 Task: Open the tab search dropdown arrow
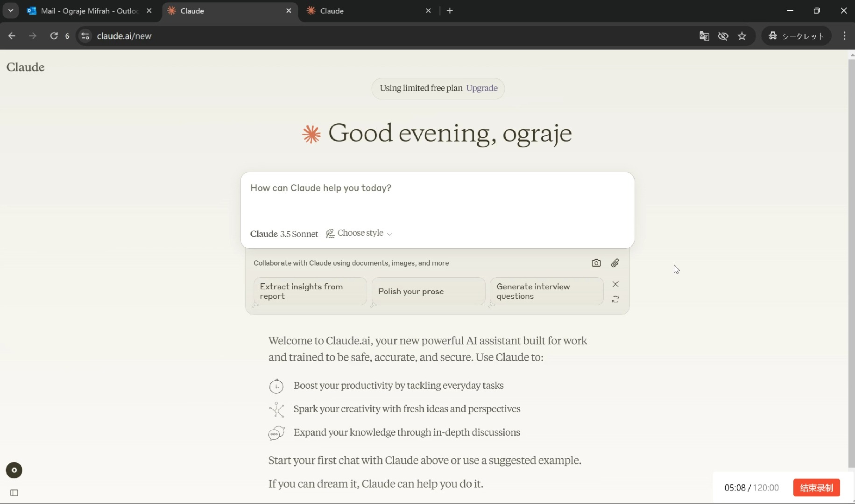tap(10, 11)
